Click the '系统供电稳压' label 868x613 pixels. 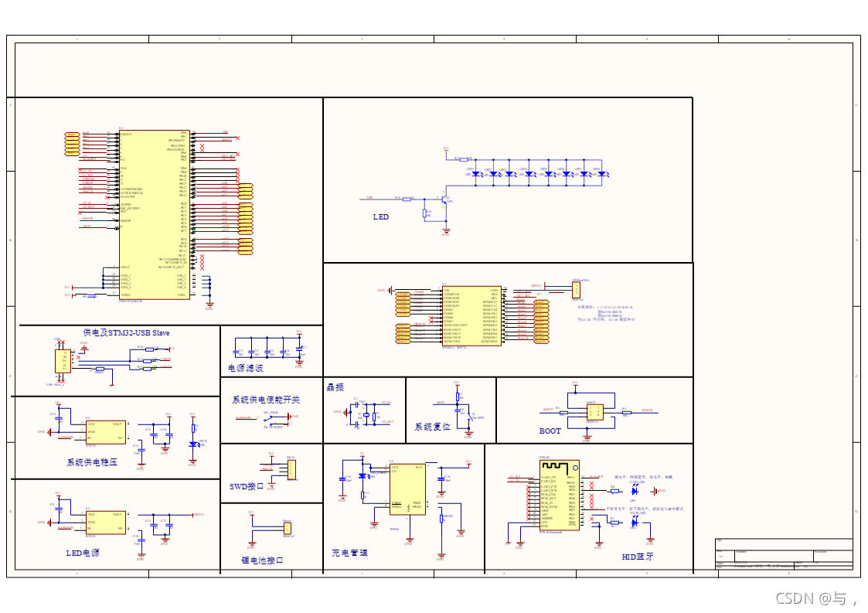(92, 462)
